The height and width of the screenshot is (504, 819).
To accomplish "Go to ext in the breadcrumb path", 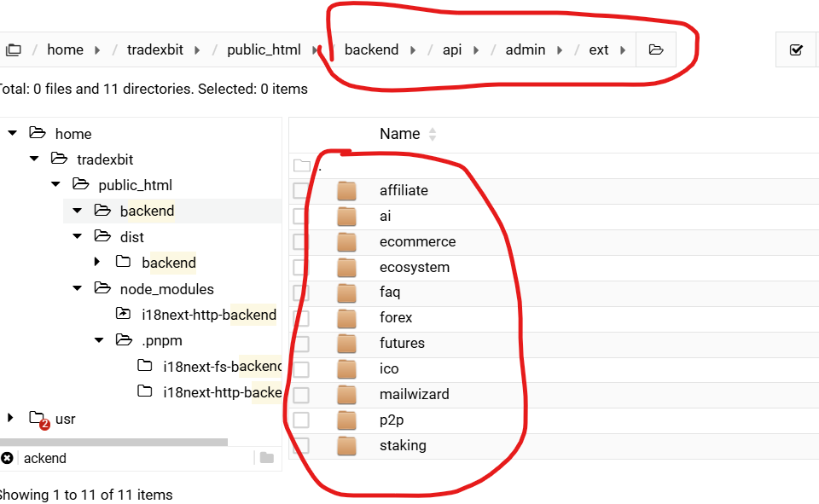I will (x=599, y=49).
